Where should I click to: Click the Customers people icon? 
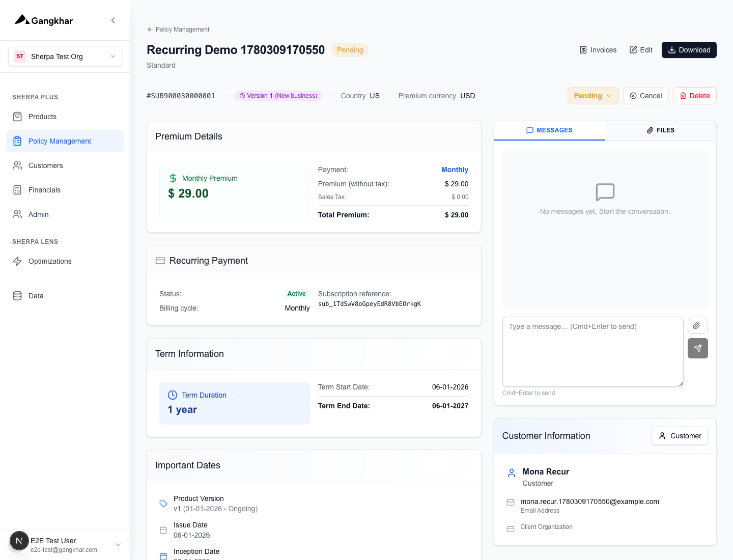pyautogui.click(x=17, y=165)
